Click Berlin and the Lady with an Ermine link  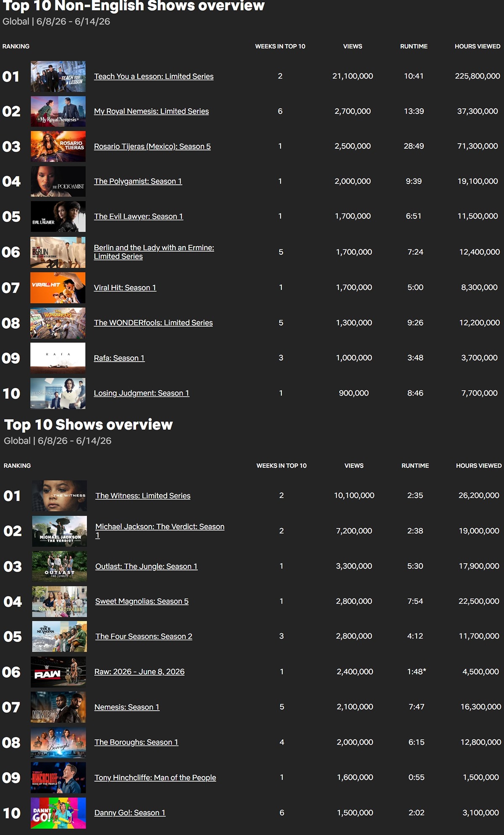point(154,252)
